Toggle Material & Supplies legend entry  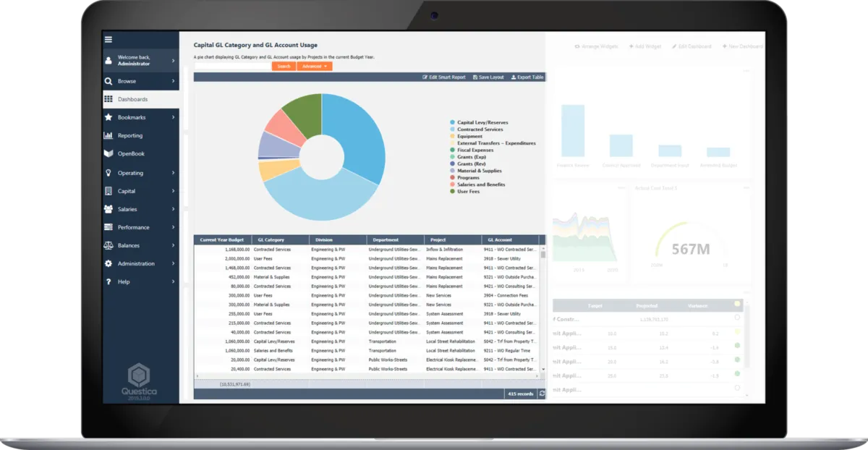point(476,171)
